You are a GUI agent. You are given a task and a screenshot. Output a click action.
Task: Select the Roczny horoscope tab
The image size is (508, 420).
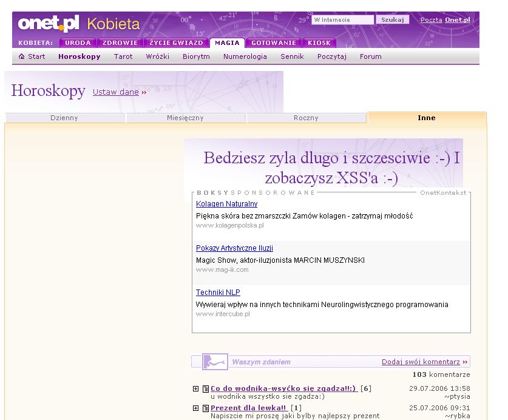pyautogui.click(x=306, y=118)
